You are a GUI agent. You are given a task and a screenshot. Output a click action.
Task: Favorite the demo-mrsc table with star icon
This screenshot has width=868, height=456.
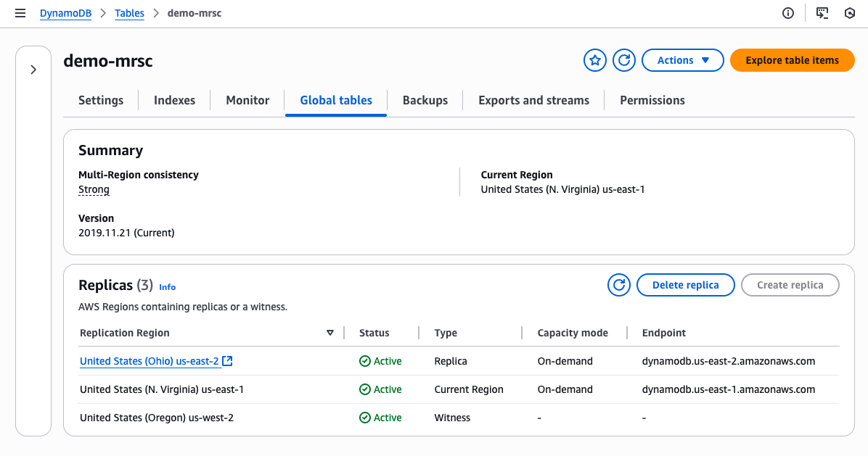point(595,60)
